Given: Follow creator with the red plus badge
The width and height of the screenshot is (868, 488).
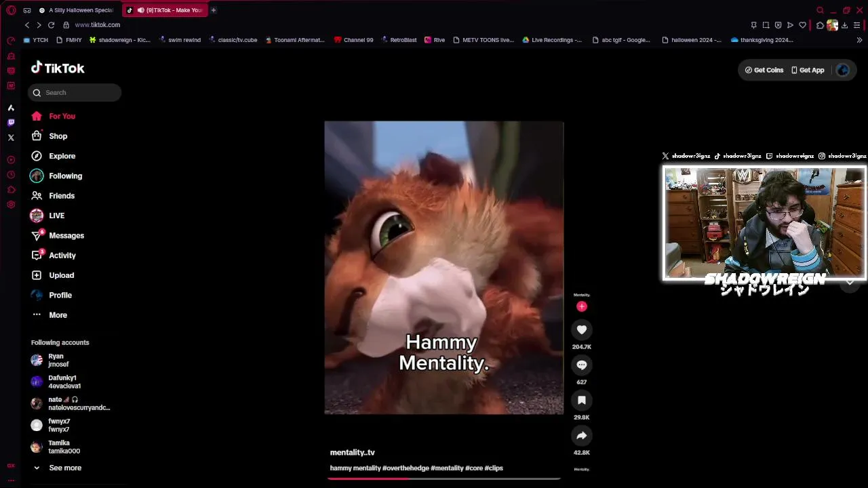Looking at the screenshot, I should (x=581, y=306).
